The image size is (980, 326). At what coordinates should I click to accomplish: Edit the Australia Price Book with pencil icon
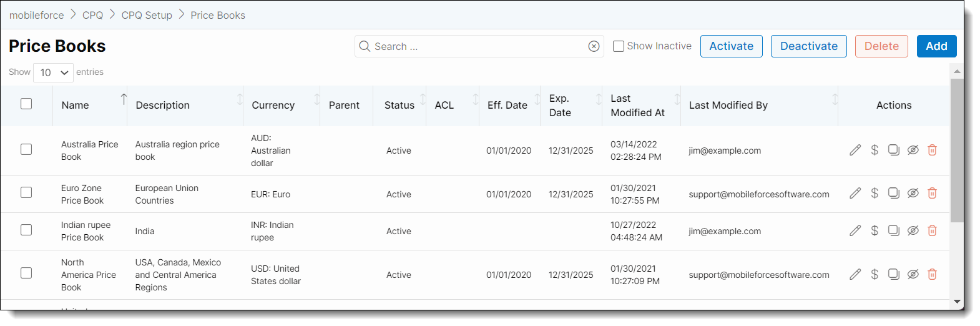[x=855, y=150]
